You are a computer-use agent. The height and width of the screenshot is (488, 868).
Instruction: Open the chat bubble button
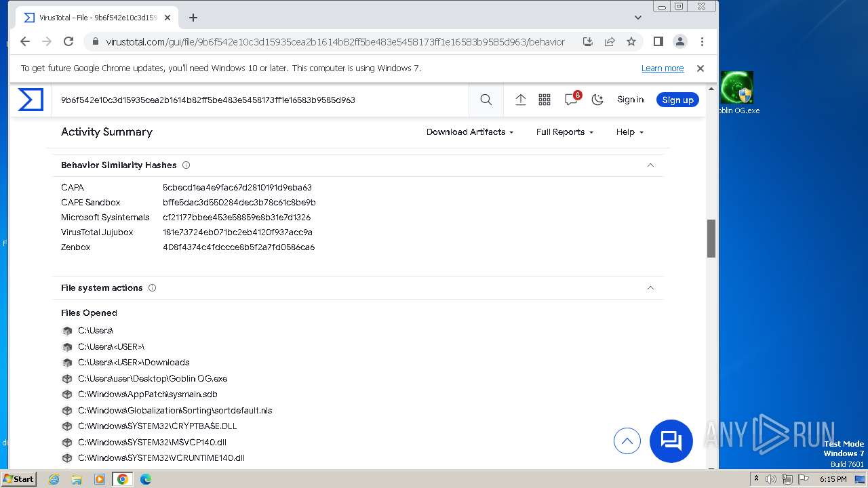[671, 441]
